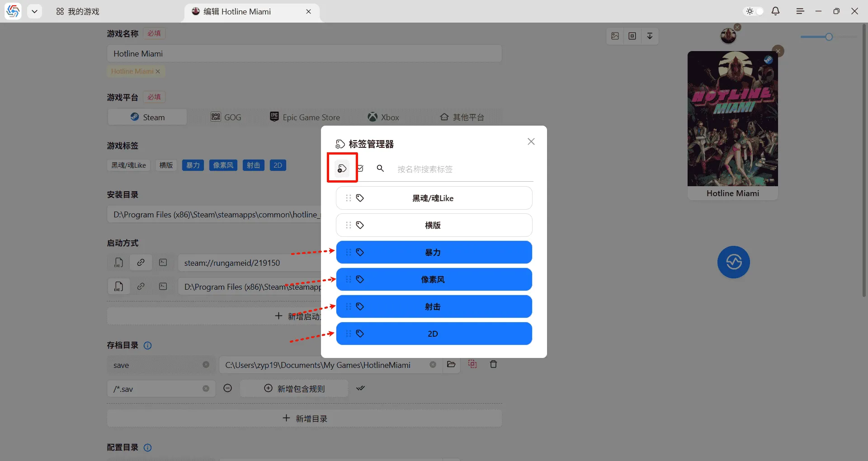Deselect the 射击 tag row

point(434,306)
